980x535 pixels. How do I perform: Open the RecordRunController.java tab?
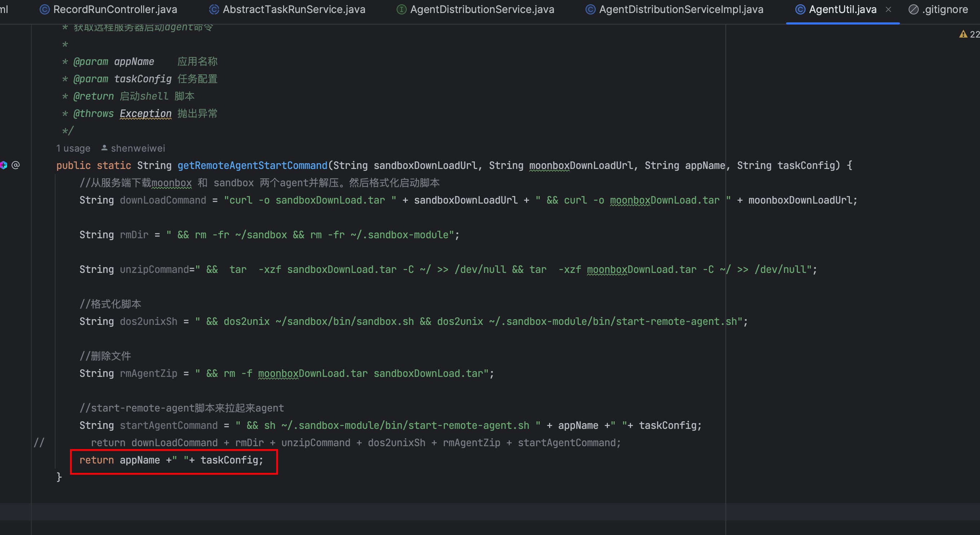pos(115,9)
